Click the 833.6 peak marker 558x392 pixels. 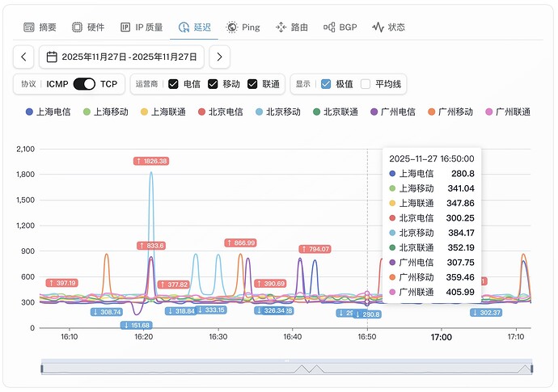(151, 246)
